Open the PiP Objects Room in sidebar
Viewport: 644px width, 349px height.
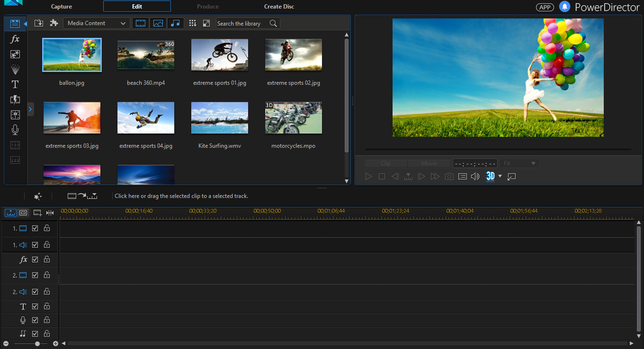[x=15, y=54]
